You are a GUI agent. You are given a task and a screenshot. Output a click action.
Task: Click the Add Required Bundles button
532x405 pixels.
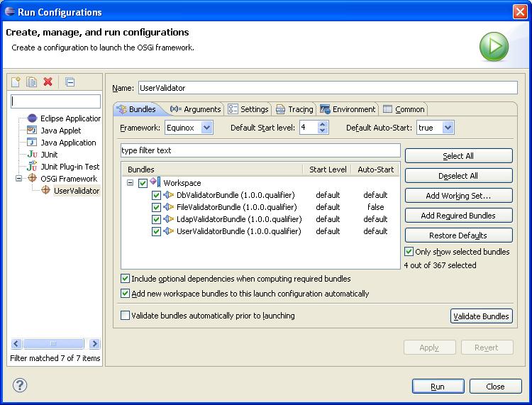(x=458, y=216)
